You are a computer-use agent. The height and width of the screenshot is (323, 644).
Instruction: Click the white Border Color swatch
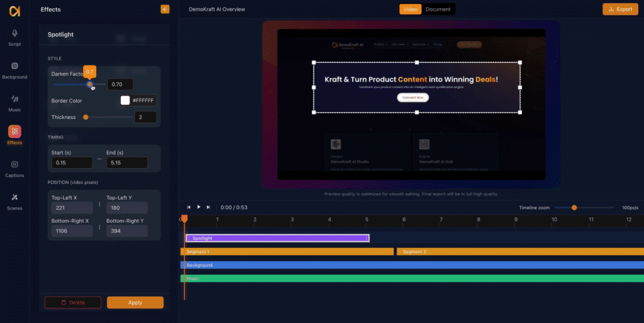[125, 100]
